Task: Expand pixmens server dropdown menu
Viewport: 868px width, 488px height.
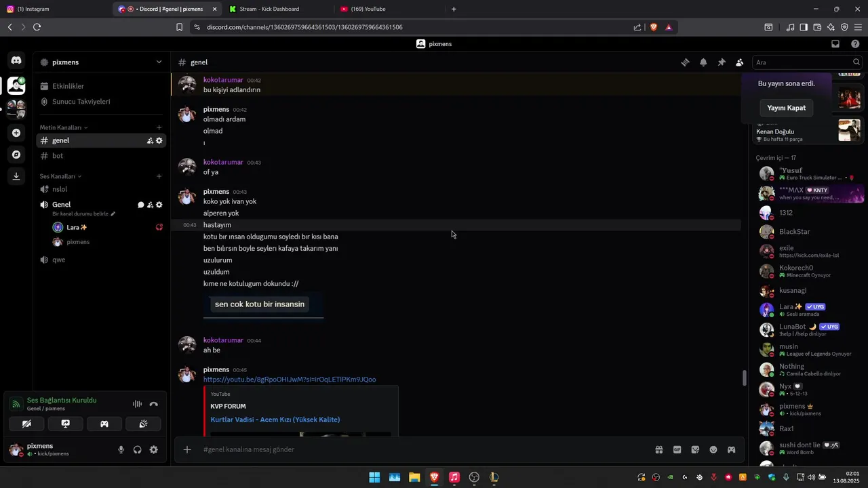Action: (x=159, y=62)
